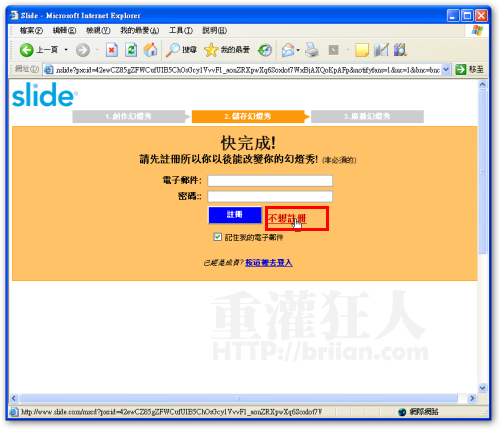The width and height of the screenshot is (500, 429).
Task: Click the status bar page icon
Action: pos(14,412)
